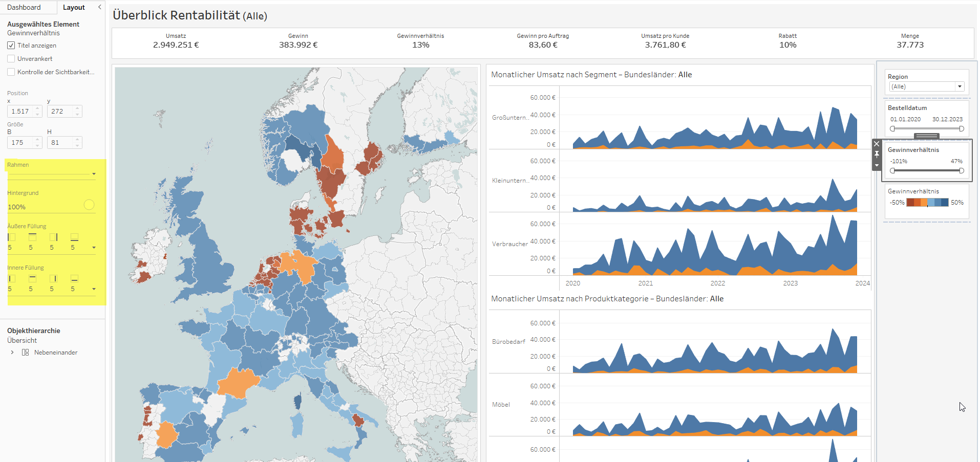This screenshot has width=980, height=462.
Task: Open the Äußere Füllung padding dropdown arrow
Action: point(94,248)
